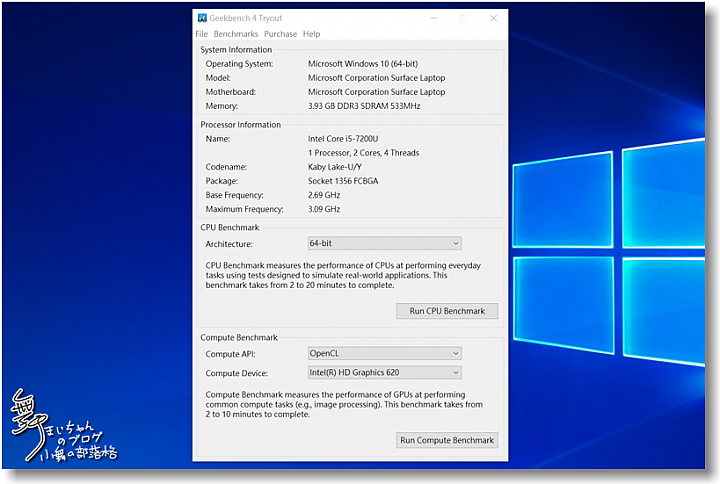Click the Run Compute Benchmark button
The width and height of the screenshot is (720, 484).
point(447,440)
